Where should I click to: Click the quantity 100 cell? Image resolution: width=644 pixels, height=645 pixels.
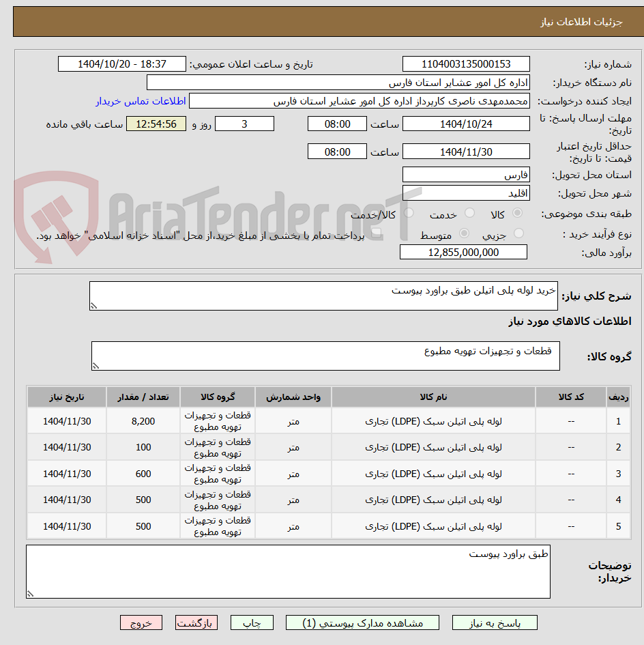143,447
